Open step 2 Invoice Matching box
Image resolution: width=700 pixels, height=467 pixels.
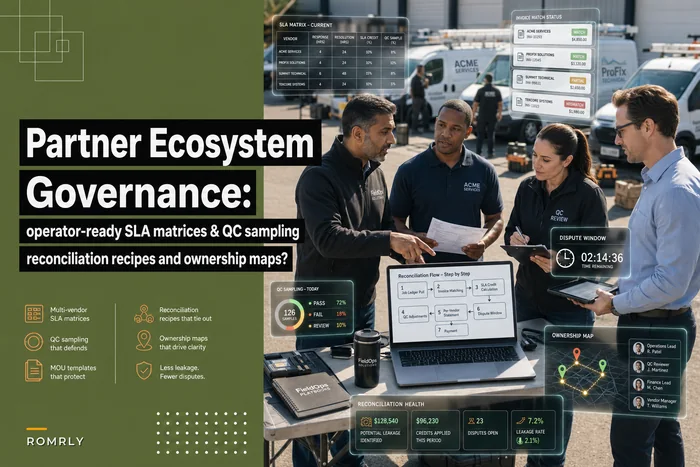tap(450, 289)
